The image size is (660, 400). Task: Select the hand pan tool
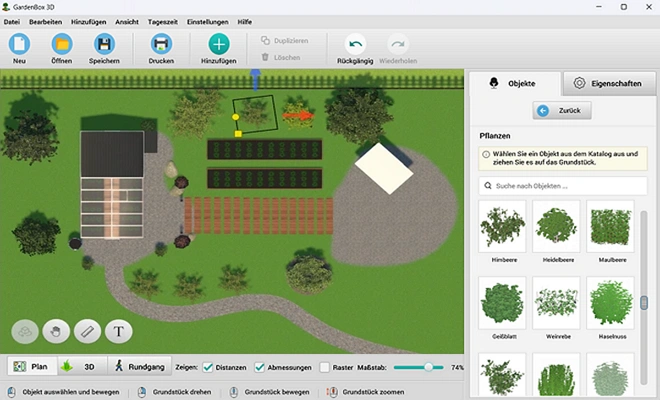click(57, 331)
